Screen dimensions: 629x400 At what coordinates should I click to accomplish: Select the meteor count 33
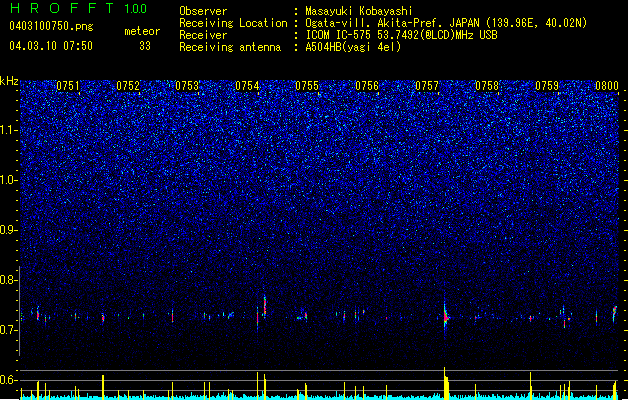pos(145,46)
